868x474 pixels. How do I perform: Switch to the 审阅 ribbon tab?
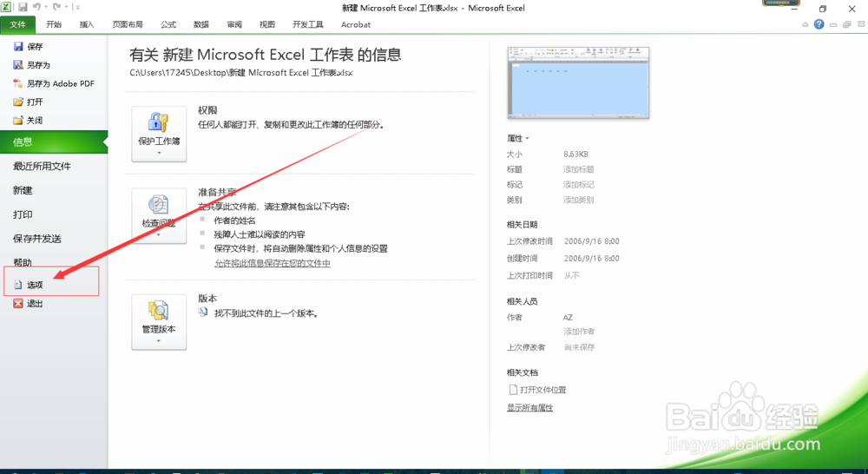[x=234, y=24]
